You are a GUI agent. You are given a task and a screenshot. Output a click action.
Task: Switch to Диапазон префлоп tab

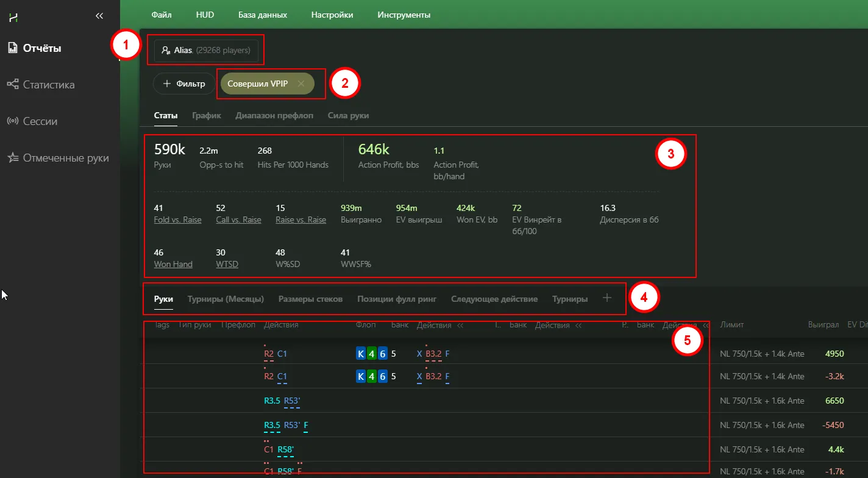(274, 115)
